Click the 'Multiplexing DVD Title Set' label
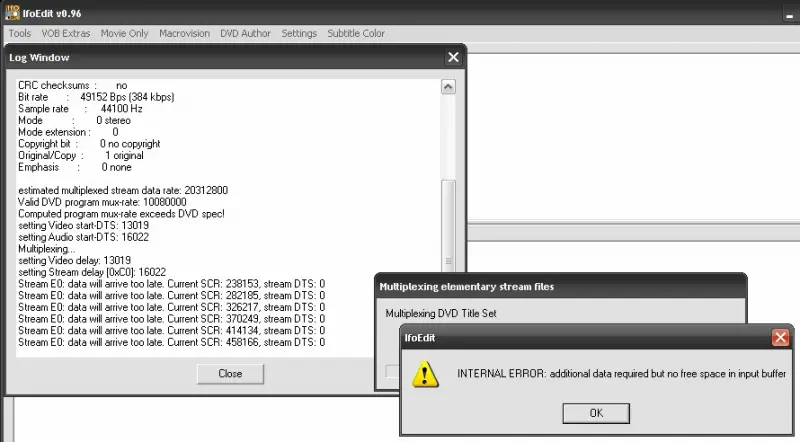 coord(441,313)
